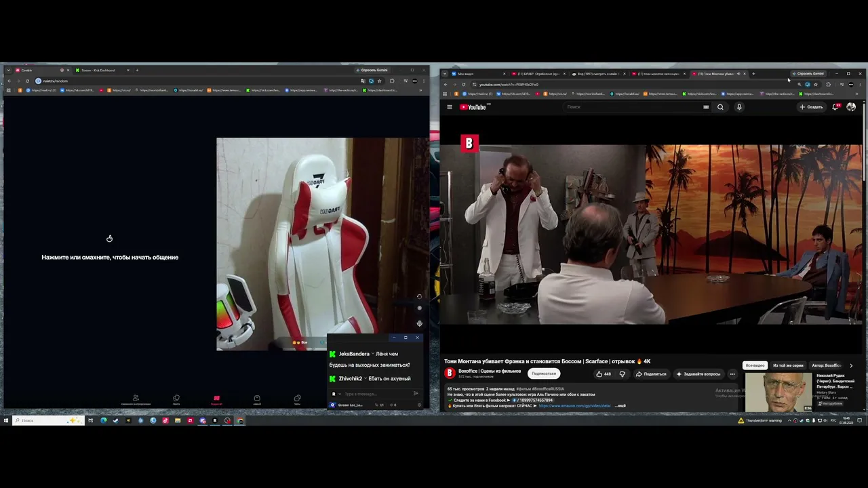This screenshot has height=488, width=868.
Task: Open the translate icon in rulet.tv address bar
Action: [363, 81]
